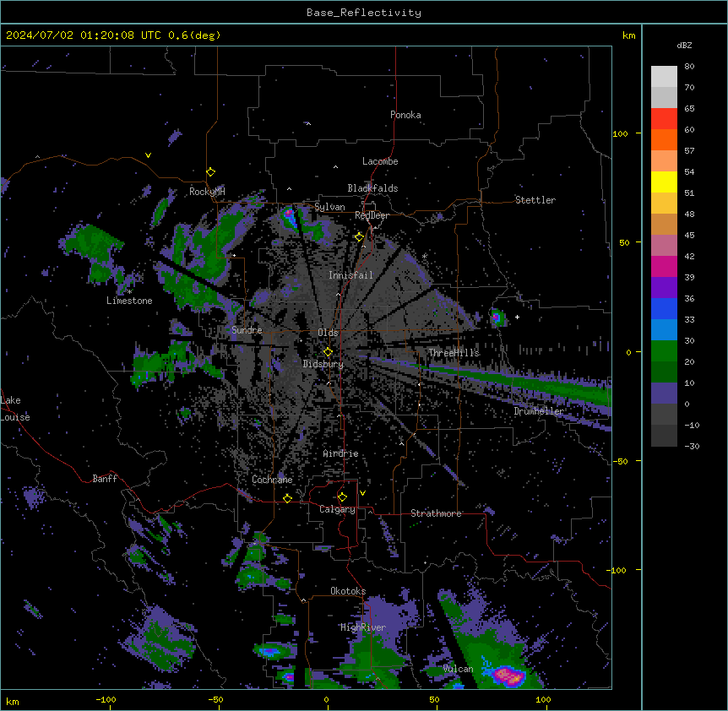Click the asterisk marker above Limestone label
Screen dimensions: 728x711
click(129, 292)
